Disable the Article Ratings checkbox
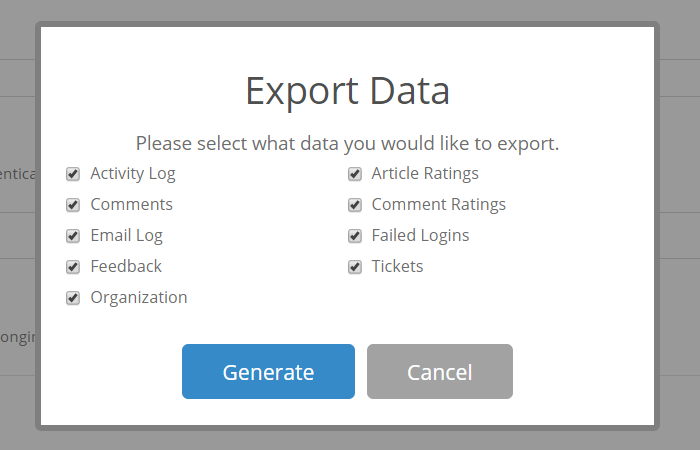Image resolution: width=700 pixels, height=450 pixels. pyautogui.click(x=355, y=174)
